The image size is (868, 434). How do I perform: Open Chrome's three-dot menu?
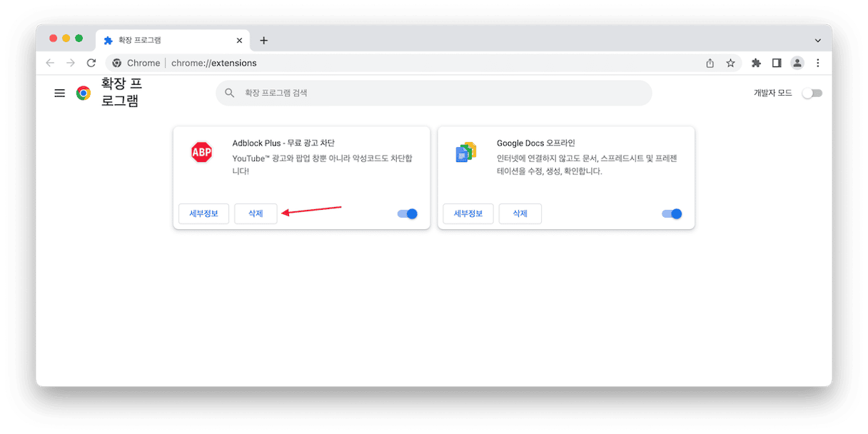click(x=818, y=63)
